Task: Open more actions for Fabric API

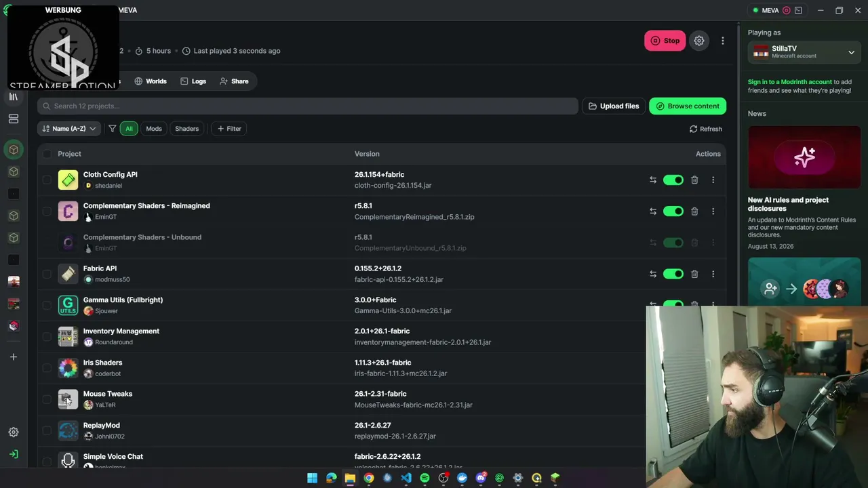Action: 713,274
